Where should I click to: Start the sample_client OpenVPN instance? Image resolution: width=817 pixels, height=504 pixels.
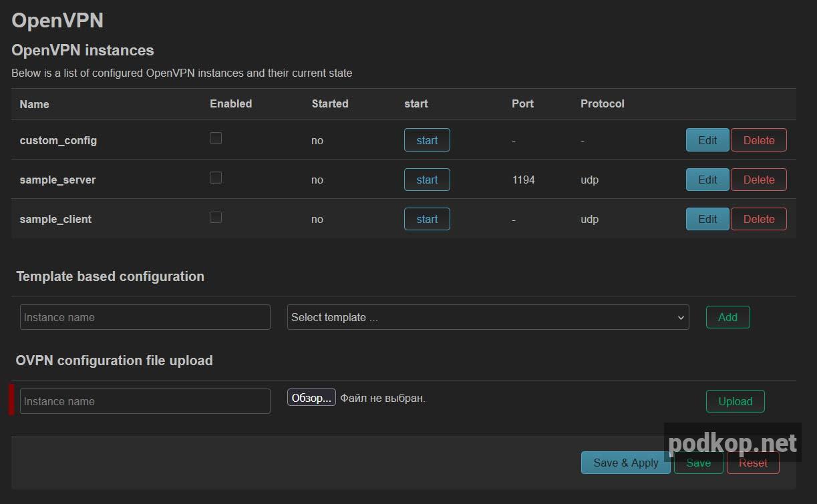tap(426, 219)
